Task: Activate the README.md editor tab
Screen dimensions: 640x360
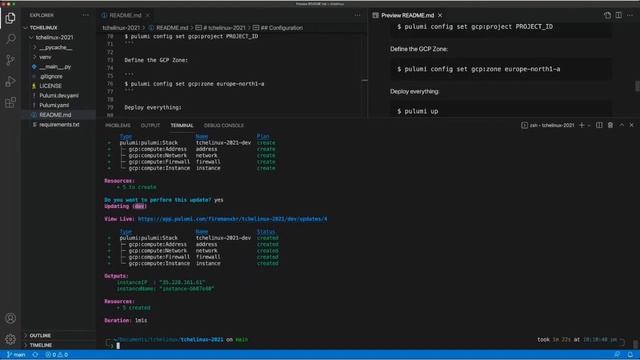Action: pyautogui.click(x=125, y=15)
